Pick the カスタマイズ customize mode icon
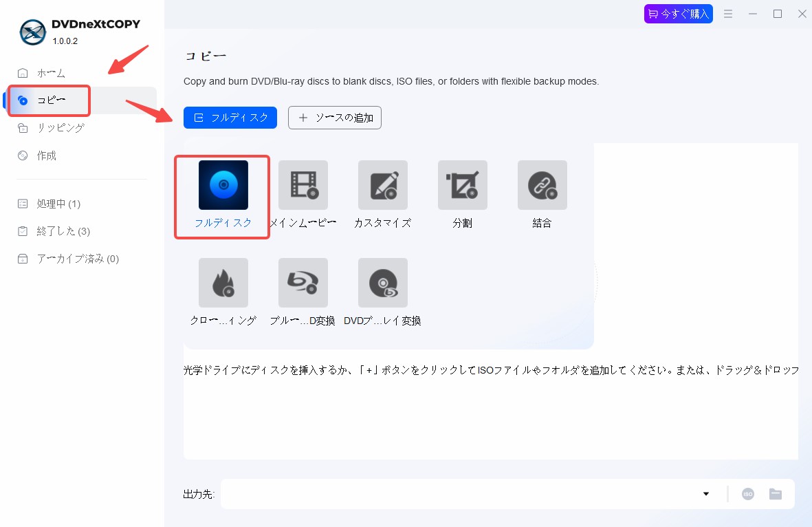Image resolution: width=812 pixels, height=527 pixels. [383, 185]
